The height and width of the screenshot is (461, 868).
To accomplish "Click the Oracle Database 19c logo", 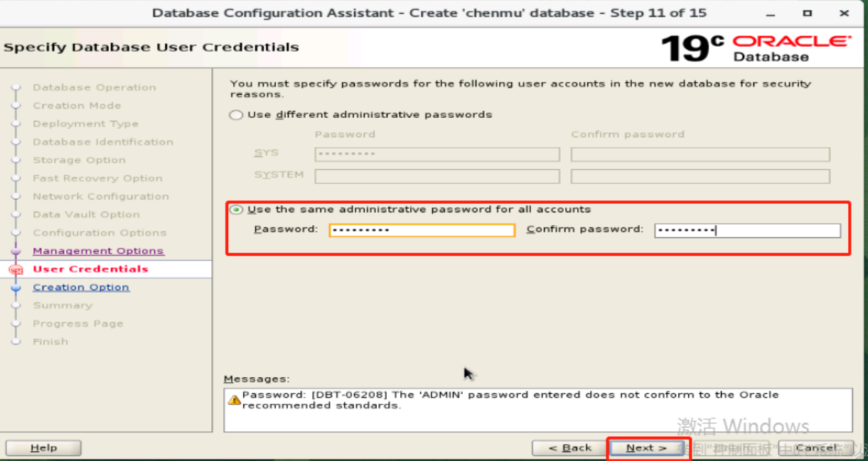I will point(756,48).
